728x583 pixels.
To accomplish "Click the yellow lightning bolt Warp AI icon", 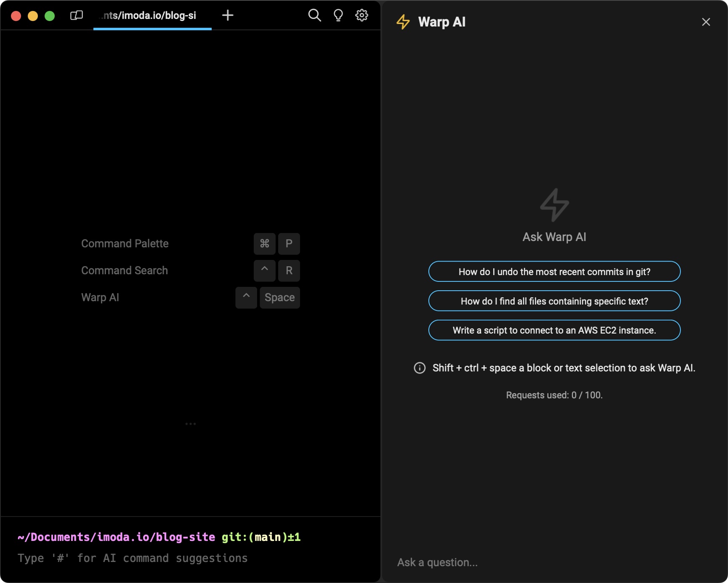I will click(x=403, y=22).
